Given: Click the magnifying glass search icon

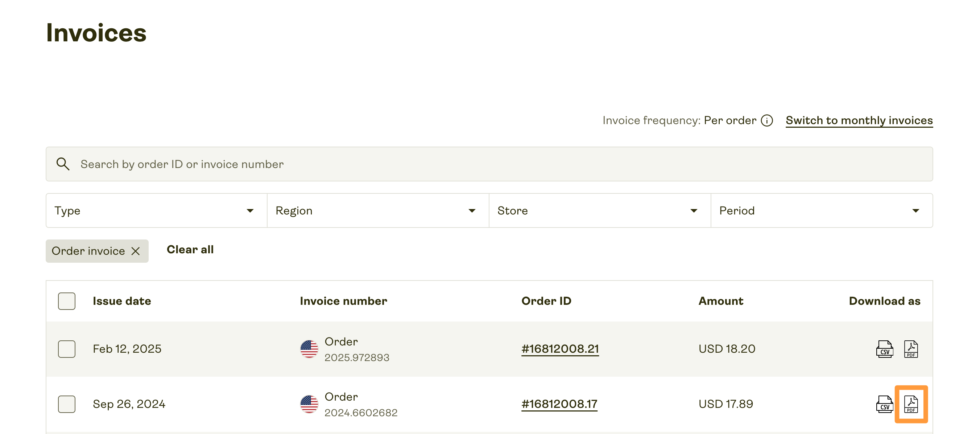Looking at the screenshot, I should [63, 164].
